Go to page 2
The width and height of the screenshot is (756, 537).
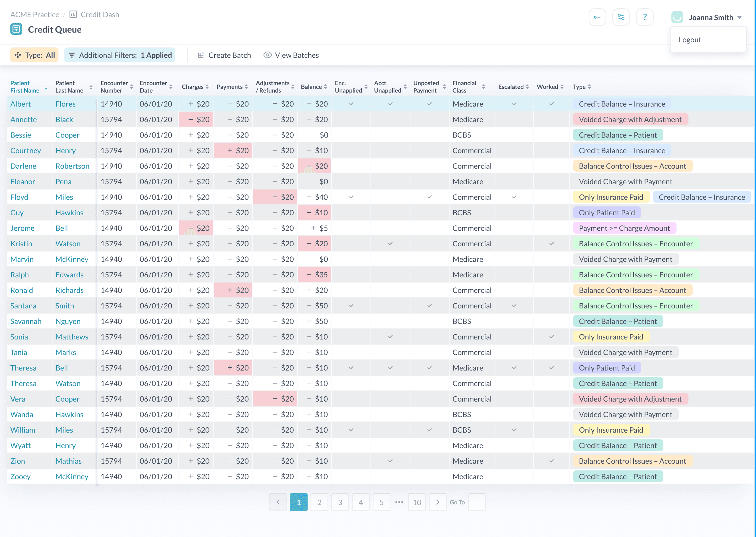pyautogui.click(x=319, y=502)
